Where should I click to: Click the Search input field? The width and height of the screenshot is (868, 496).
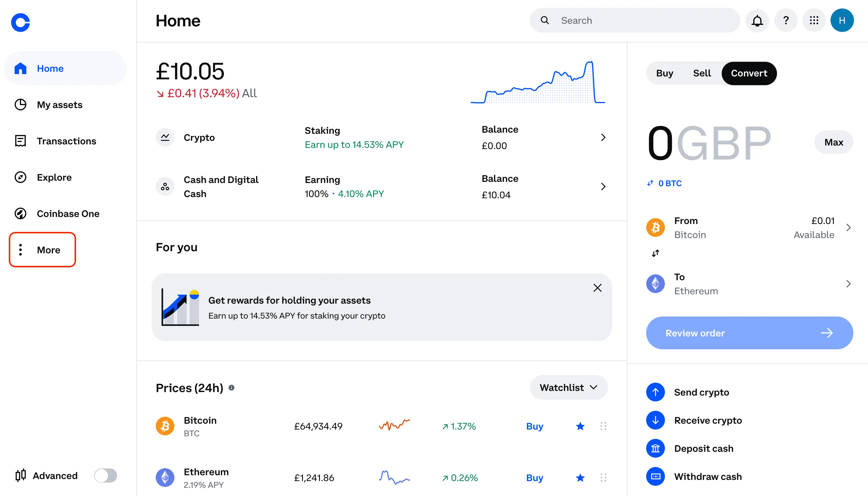(635, 20)
